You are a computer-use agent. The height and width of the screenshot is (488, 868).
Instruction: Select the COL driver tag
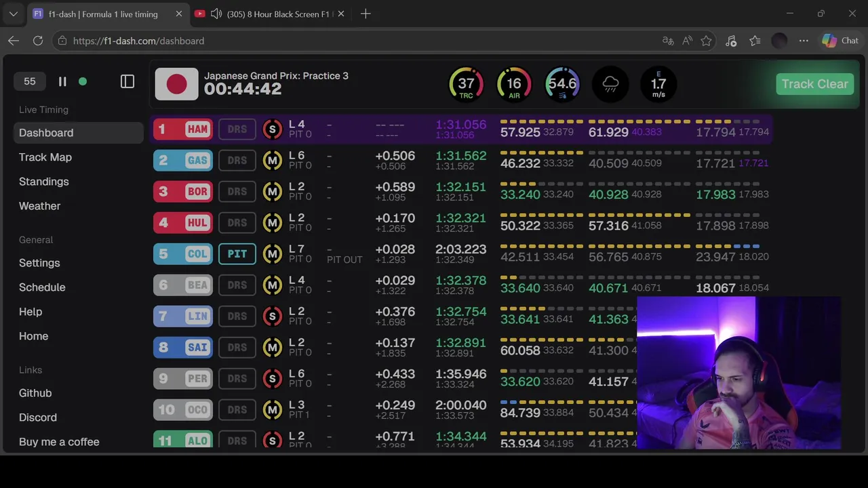click(x=183, y=253)
